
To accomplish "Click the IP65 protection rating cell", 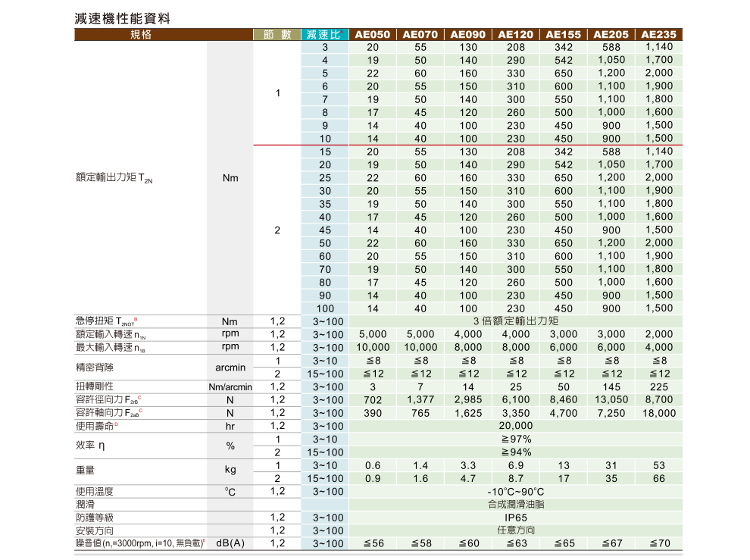I will [x=516, y=518].
